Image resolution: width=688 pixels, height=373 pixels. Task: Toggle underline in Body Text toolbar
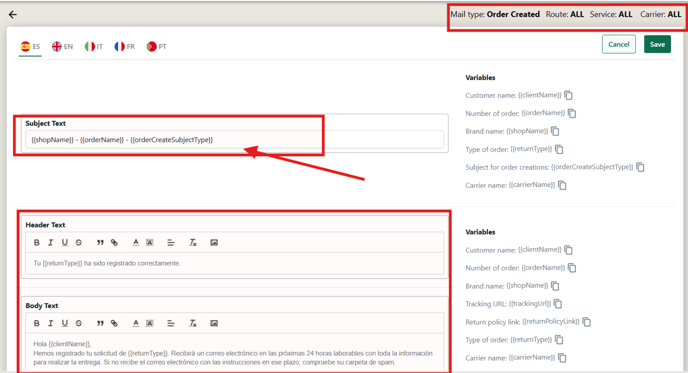(x=64, y=323)
